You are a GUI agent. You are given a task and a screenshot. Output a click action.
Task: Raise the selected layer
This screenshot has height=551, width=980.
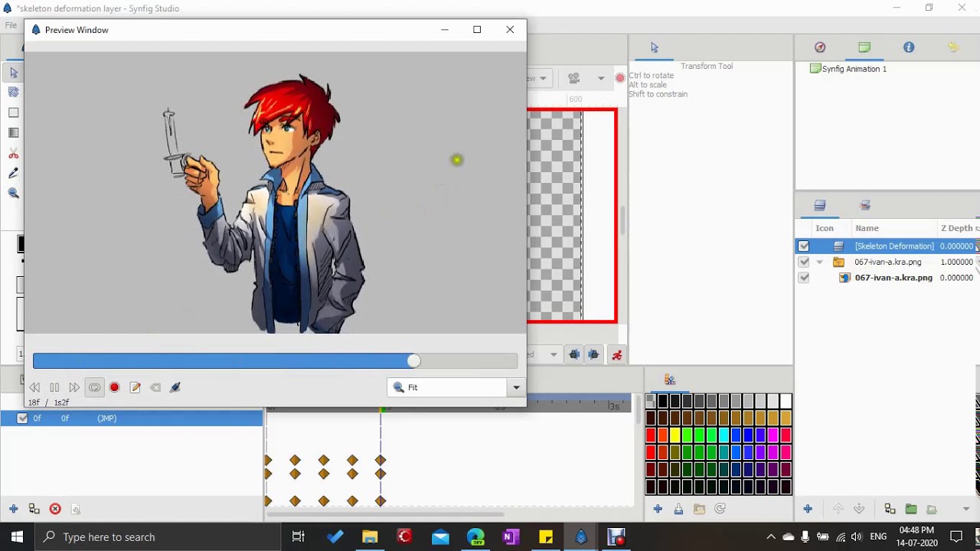[838, 509]
